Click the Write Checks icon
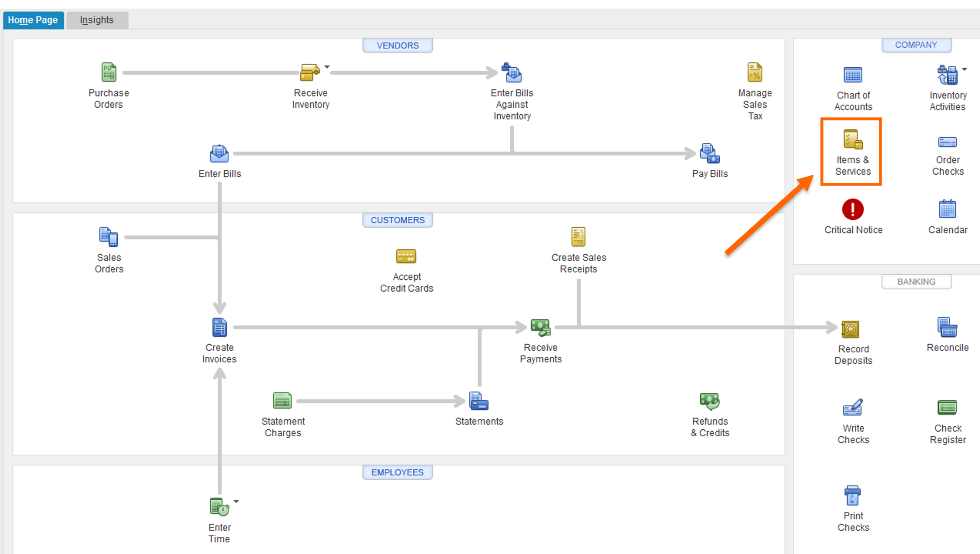Image resolution: width=980 pixels, height=554 pixels. (x=853, y=408)
